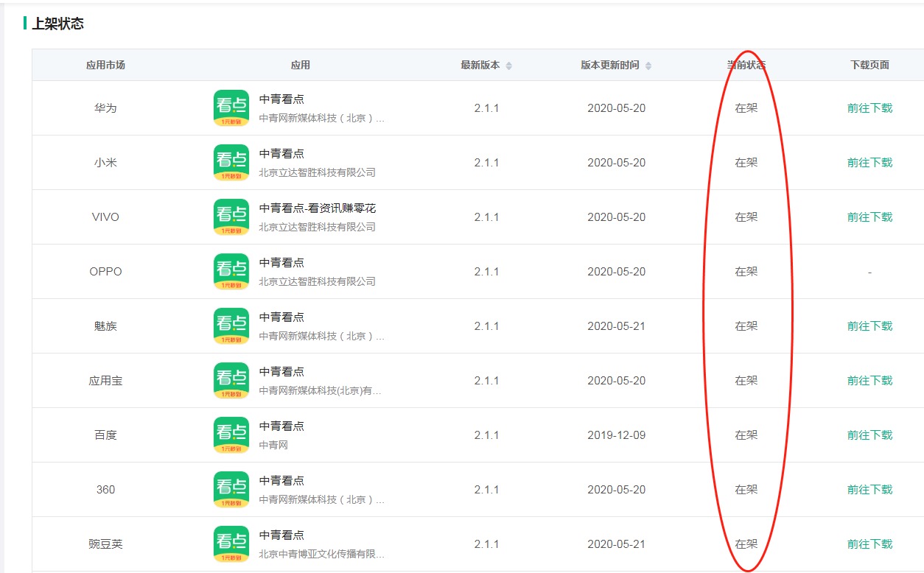Select the 看点 icon in the 应用宝 row
This screenshot has height=573, width=924.
pos(232,380)
